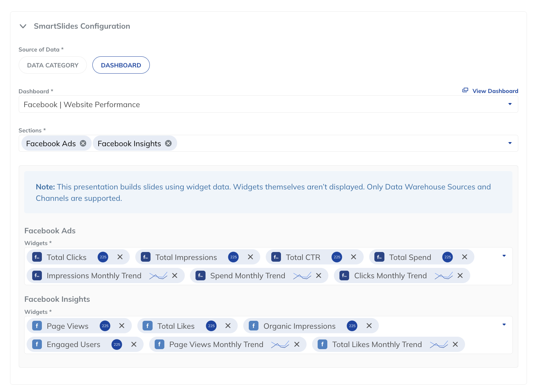The width and height of the screenshot is (537, 392).
Task: Click Facebook Ads icon on Total Clicks
Action: (37, 257)
